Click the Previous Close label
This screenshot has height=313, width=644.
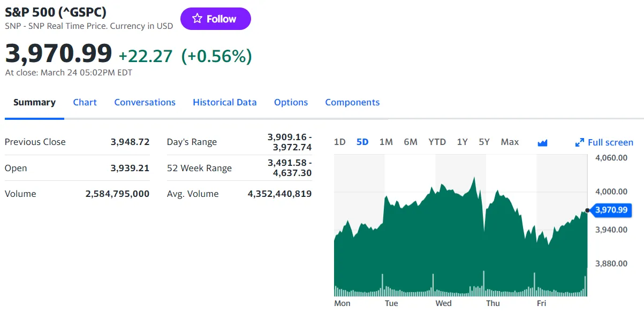point(35,142)
